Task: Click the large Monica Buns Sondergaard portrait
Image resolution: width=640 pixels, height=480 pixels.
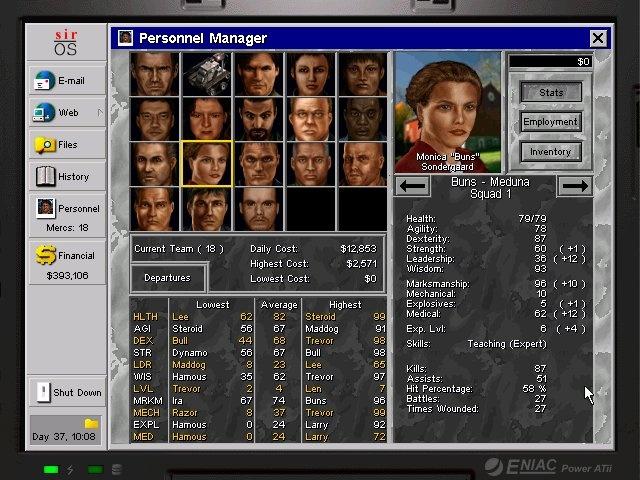Action: [x=448, y=112]
